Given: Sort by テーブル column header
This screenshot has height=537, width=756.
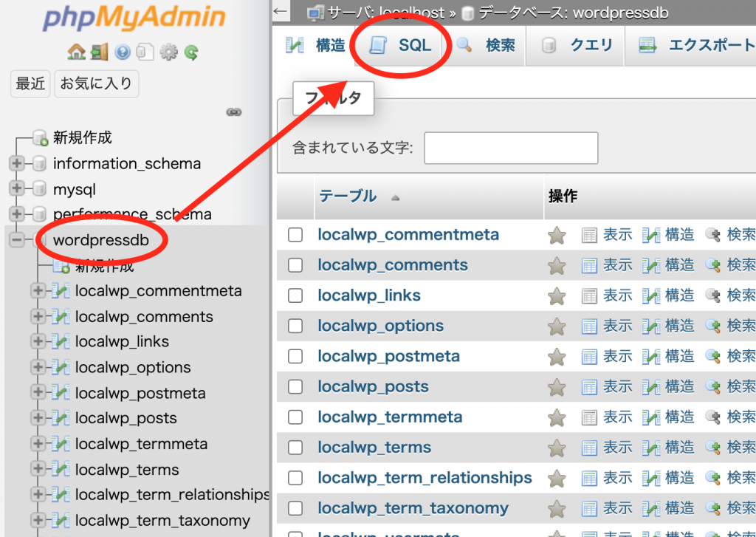Looking at the screenshot, I should pos(348,196).
